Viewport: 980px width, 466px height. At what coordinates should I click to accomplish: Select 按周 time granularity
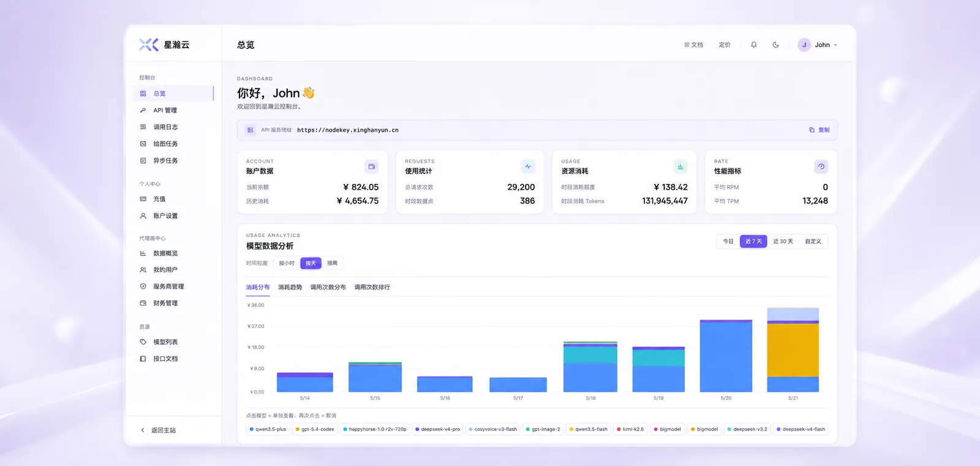click(333, 263)
